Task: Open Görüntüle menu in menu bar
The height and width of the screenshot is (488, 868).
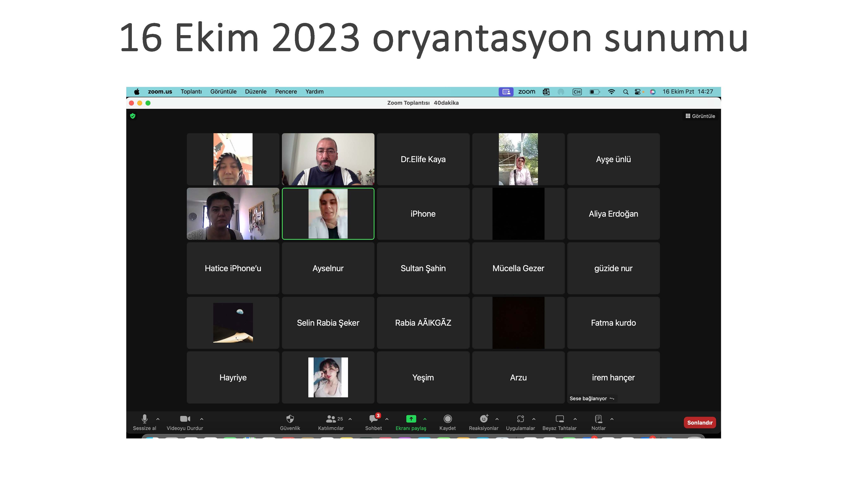Action: point(223,92)
